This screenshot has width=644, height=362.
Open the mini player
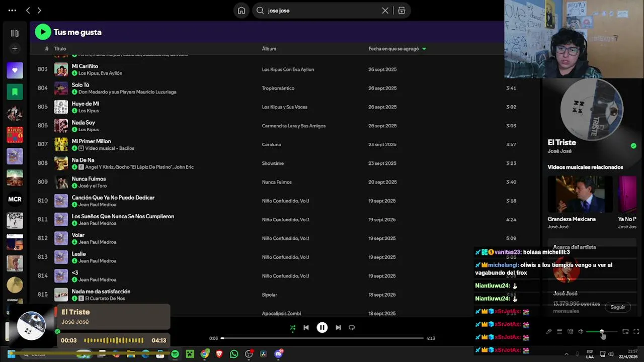(x=625, y=332)
